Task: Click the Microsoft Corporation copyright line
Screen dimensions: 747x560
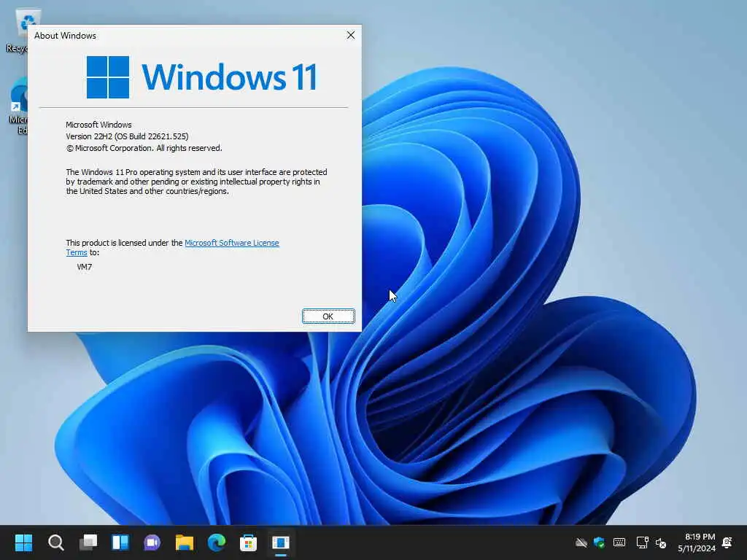Action: [144, 148]
